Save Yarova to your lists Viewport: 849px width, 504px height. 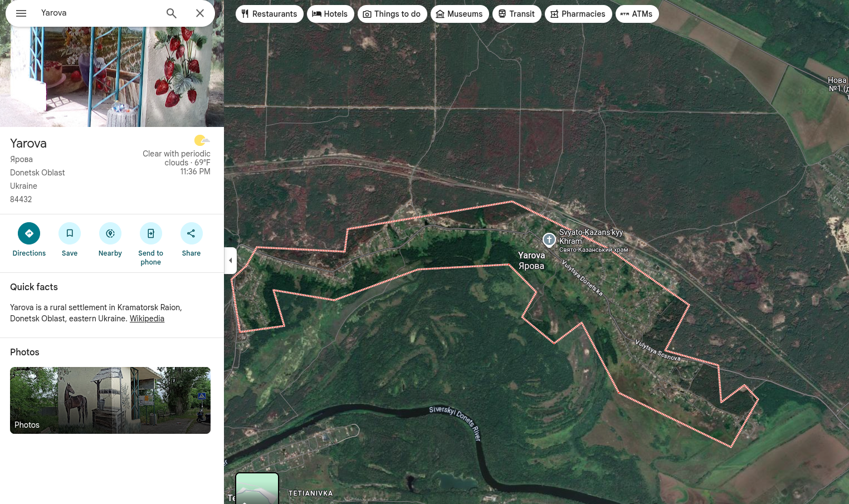[x=70, y=240]
